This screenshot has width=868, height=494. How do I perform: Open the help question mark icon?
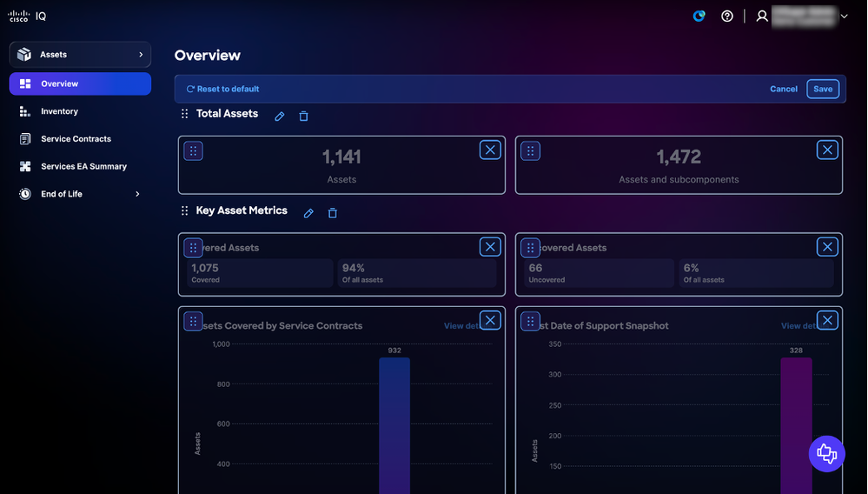pos(727,16)
